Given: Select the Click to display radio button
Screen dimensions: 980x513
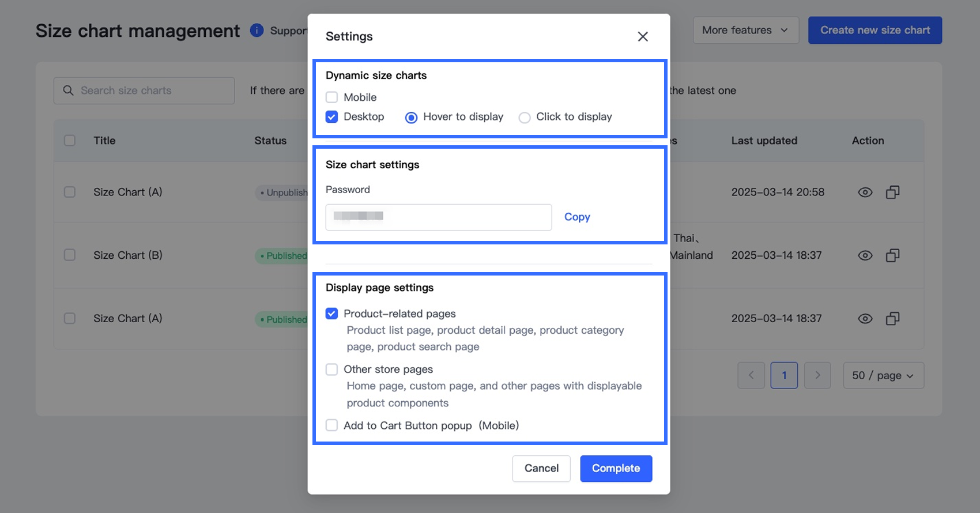Looking at the screenshot, I should (525, 118).
